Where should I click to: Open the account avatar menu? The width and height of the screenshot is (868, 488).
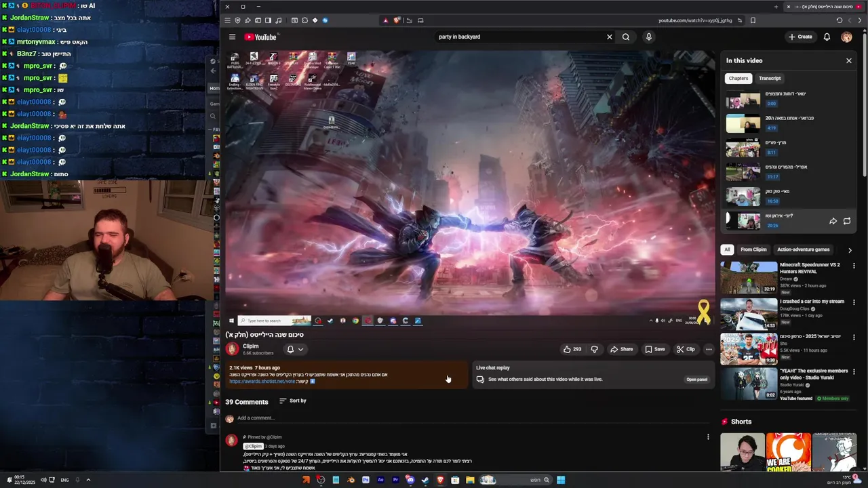tap(846, 37)
